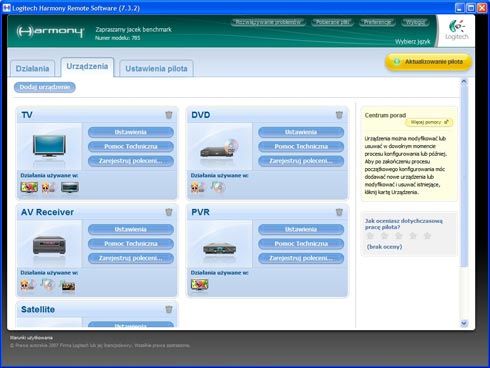Click the scrollbar down arrow
The width and height of the screenshot is (490, 368).
464,323
